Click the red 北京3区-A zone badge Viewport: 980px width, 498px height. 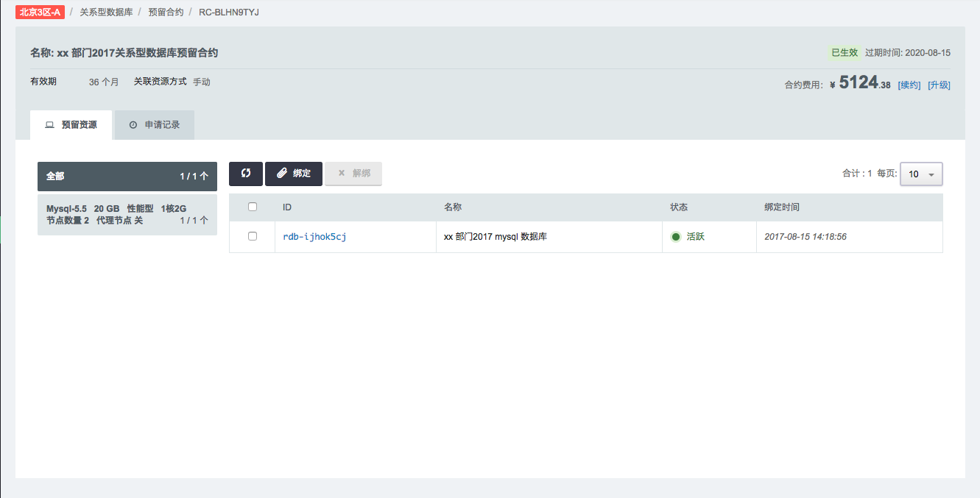point(40,13)
